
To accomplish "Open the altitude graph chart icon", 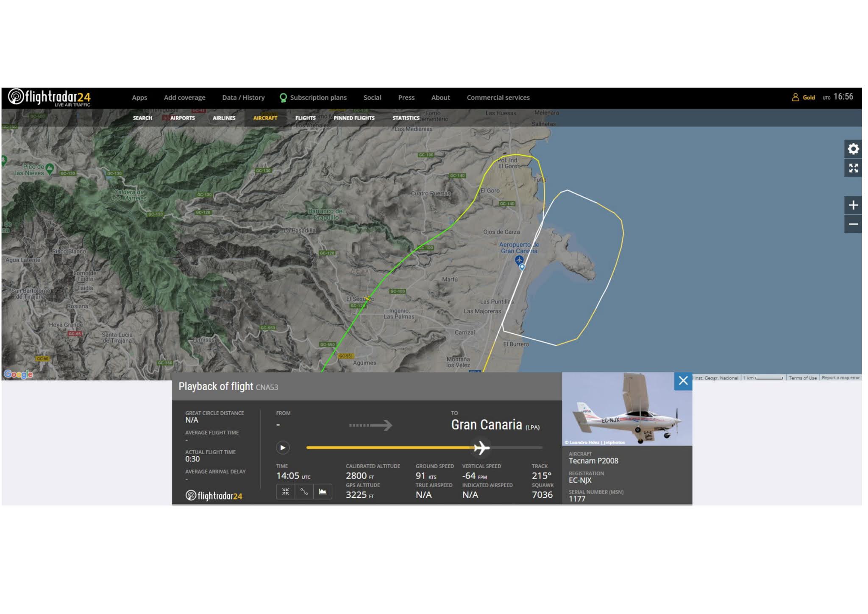I will [x=323, y=491].
